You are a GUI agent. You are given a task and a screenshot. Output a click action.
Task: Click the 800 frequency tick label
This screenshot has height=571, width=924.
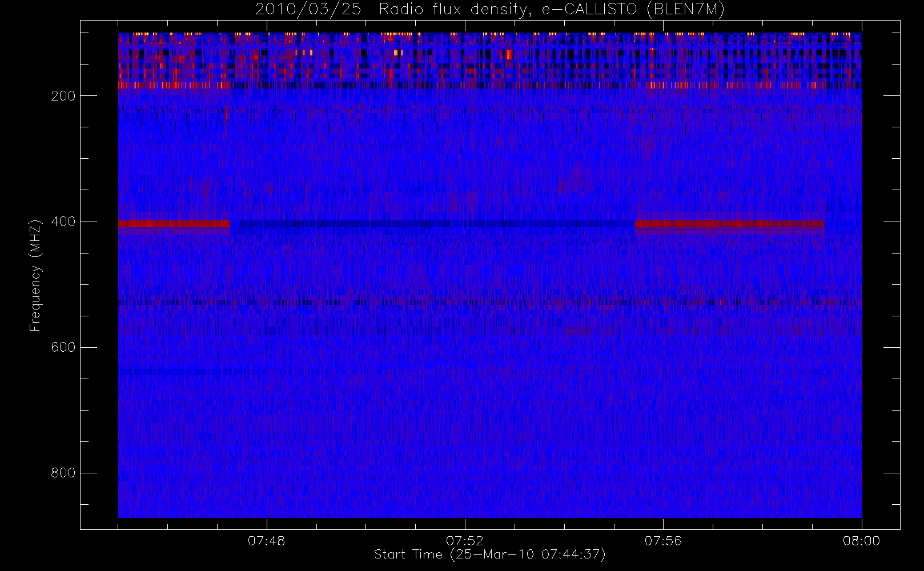tap(63, 473)
